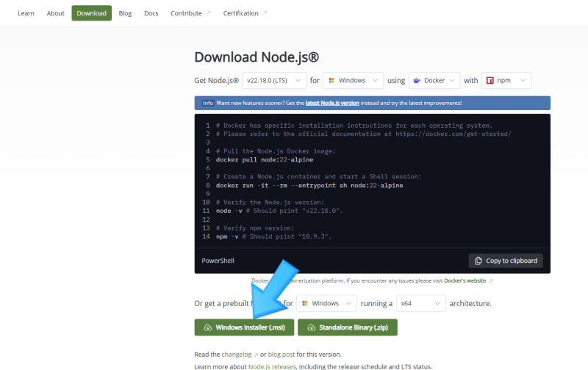Click cloud download icon on Windows Installer button
Screen dimensions: 588x370
tap(208, 327)
